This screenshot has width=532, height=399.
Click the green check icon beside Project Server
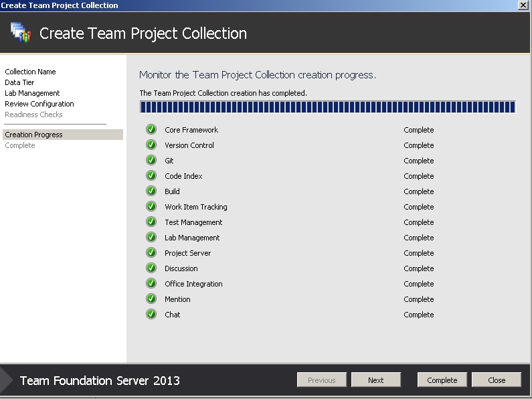coord(151,252)
